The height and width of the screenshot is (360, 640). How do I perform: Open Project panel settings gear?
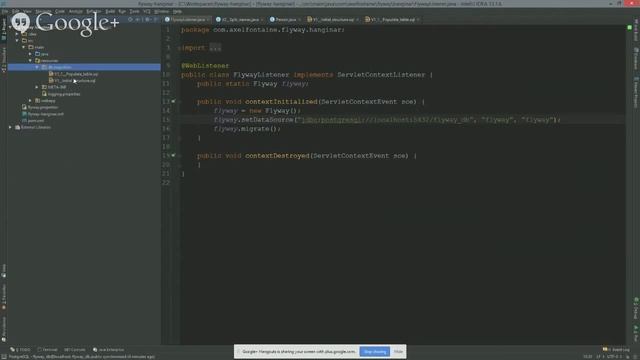click(x=147, y=19)
